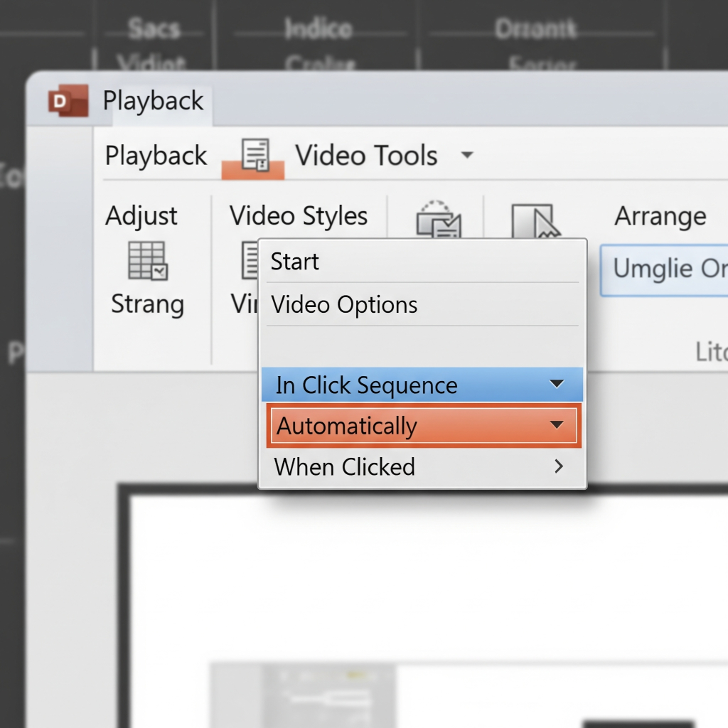
Task: Click the document icon beside Video Tools
Action: pyautogui.click(x=255, y=155)
